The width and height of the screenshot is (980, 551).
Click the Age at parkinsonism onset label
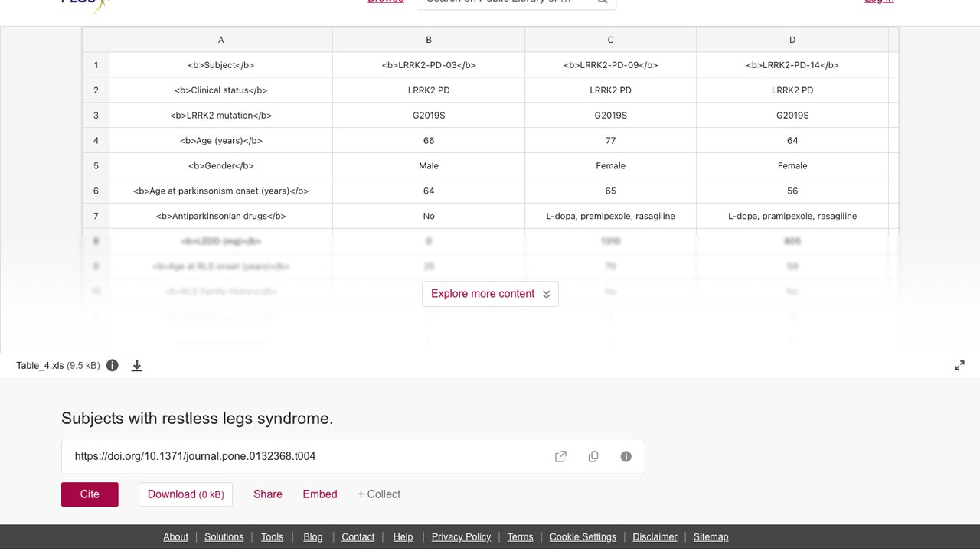tap(221, 191)
